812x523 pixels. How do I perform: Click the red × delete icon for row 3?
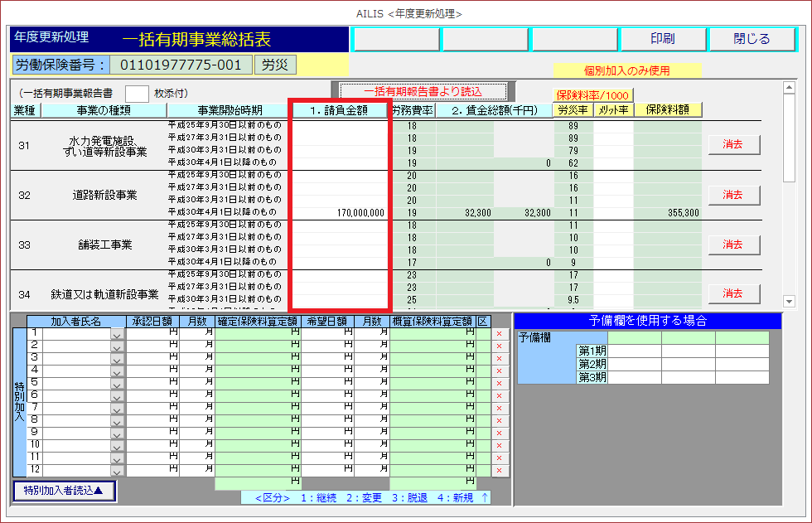pos(499,359)
